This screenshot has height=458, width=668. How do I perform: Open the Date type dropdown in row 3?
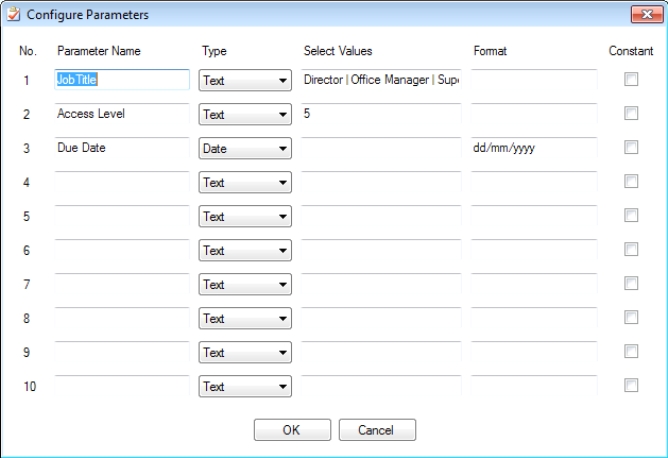[245, 149]
